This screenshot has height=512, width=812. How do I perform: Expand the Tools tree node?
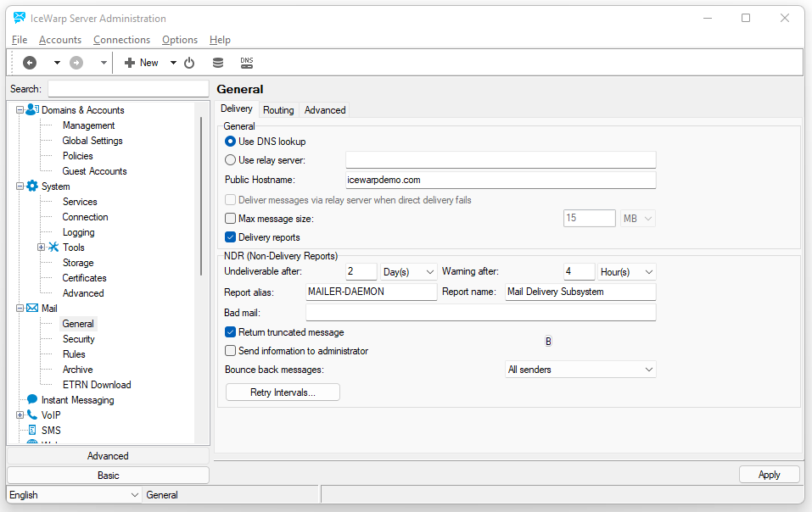tap(41, 248)
